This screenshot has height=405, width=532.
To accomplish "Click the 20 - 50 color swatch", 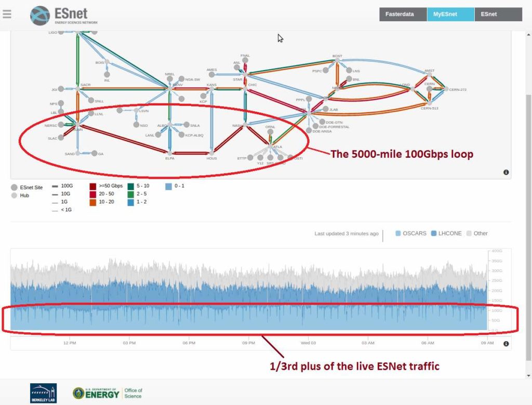I will (x=92, y=194).
